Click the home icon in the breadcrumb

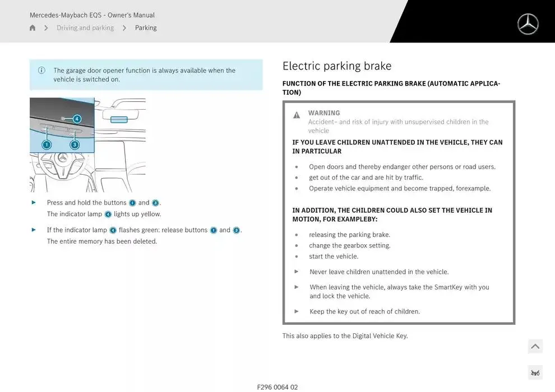pyautogui.click(x=33, y=28)
